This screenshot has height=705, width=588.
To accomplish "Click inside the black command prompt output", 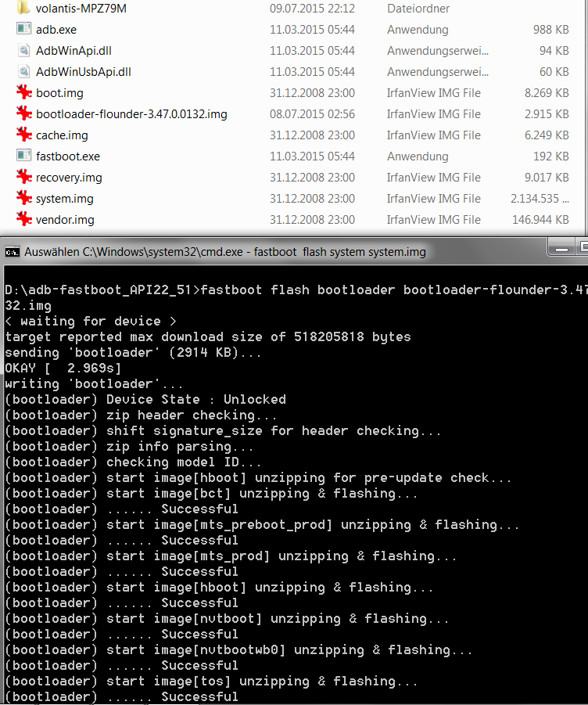I will pyautogui.click(x=313, y=509).
